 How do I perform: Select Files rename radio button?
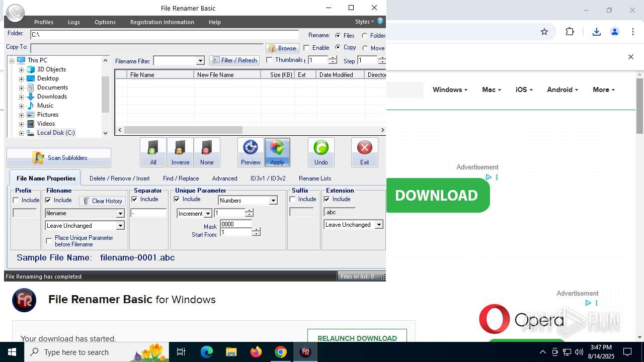[x=338, y=35]
